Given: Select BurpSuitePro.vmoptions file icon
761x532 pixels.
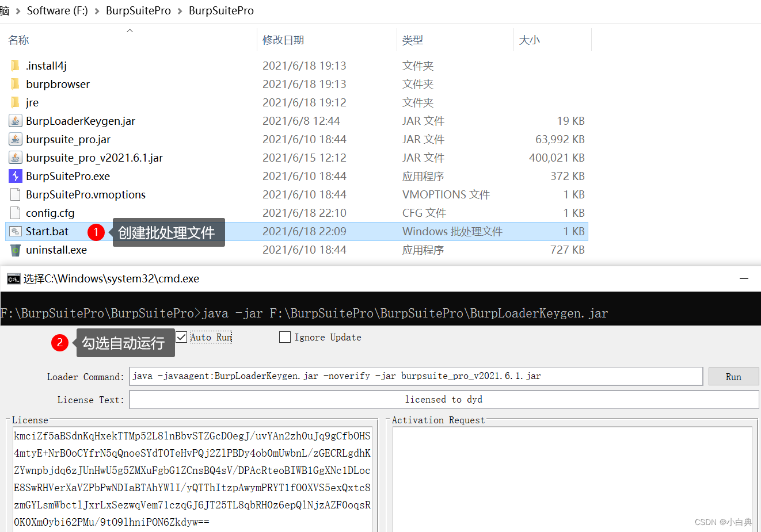Looking at the screenshot, I should [16, 194].
